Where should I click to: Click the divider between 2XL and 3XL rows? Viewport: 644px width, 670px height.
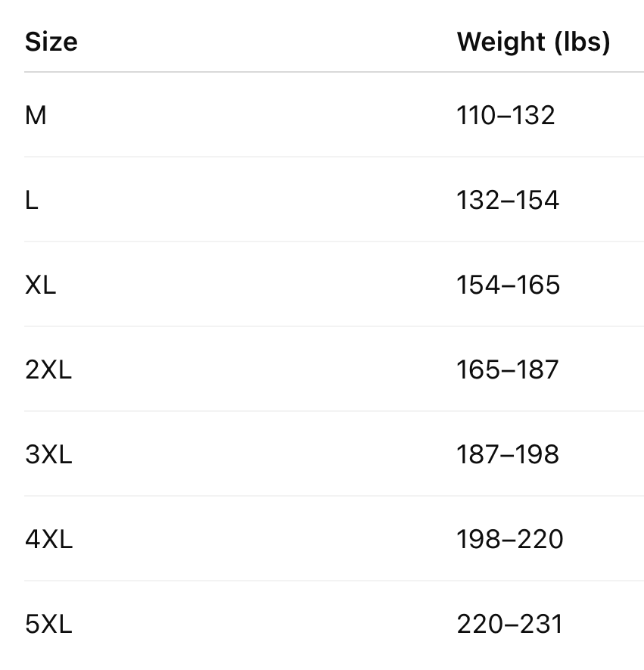tap(333, 411)
